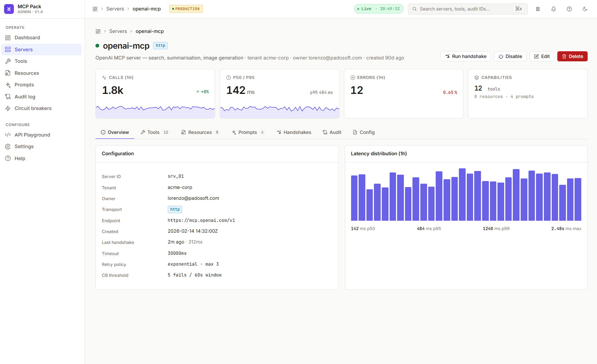Click the MCP Pack logo icon
Viewport: 597px width, 364px height.
pos(9,9)
